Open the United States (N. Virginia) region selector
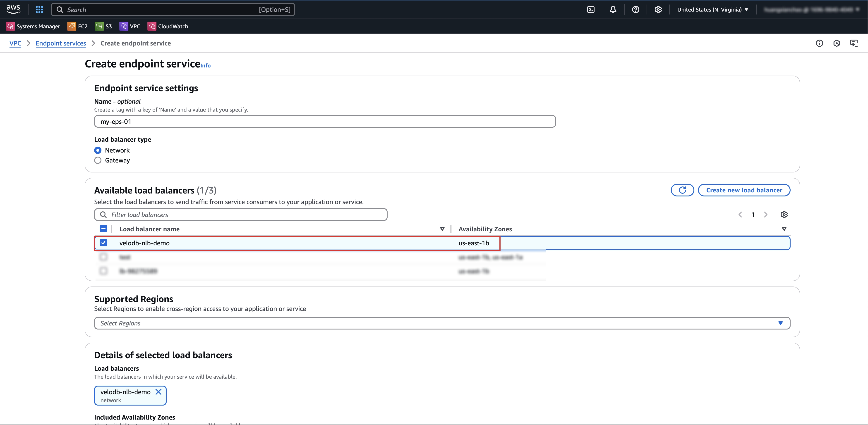 712,10
